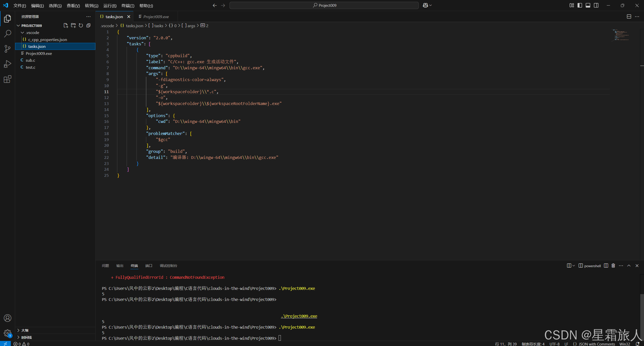Switch to the 问题 problems panel tab

point(105,266)
